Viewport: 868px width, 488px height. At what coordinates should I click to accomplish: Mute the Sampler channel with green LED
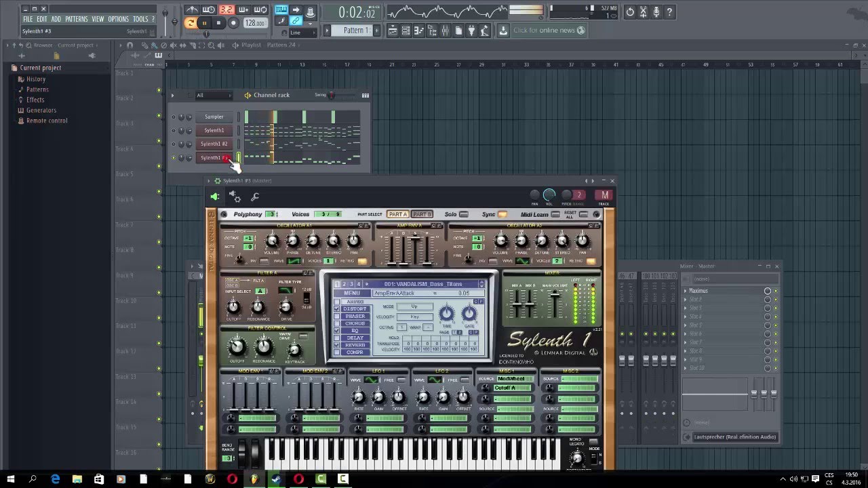tap(174, 117)
